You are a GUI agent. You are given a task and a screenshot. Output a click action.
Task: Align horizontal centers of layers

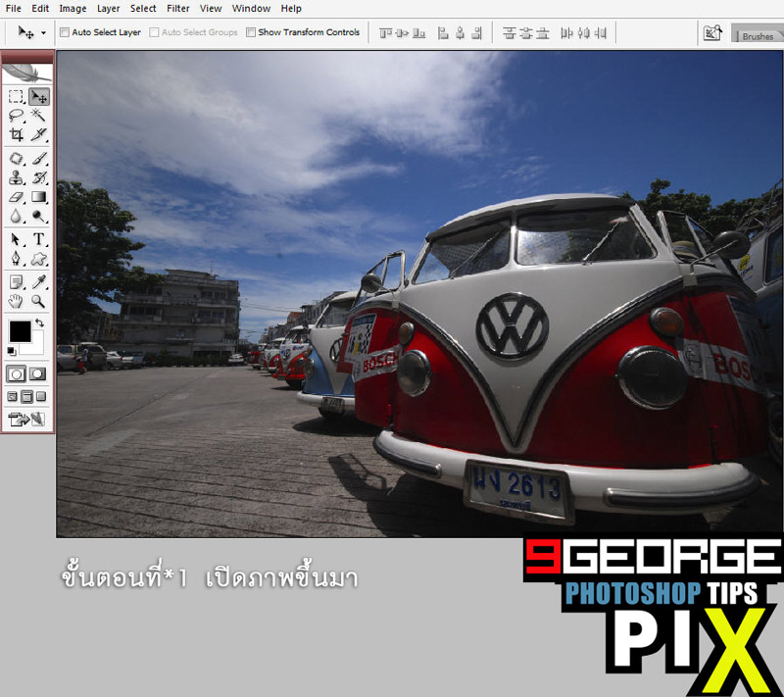click(460, 33)
